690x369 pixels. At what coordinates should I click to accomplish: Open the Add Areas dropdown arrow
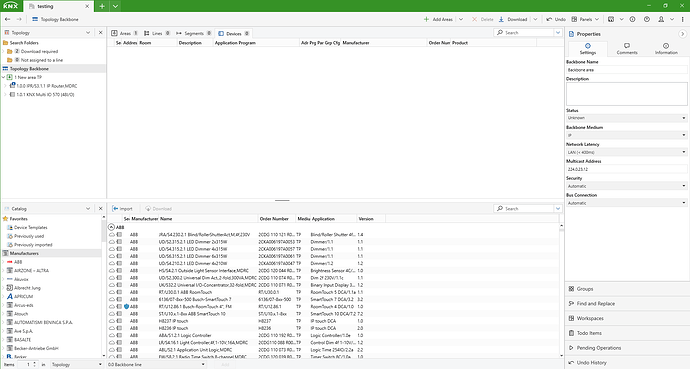[x=461, y=19]
